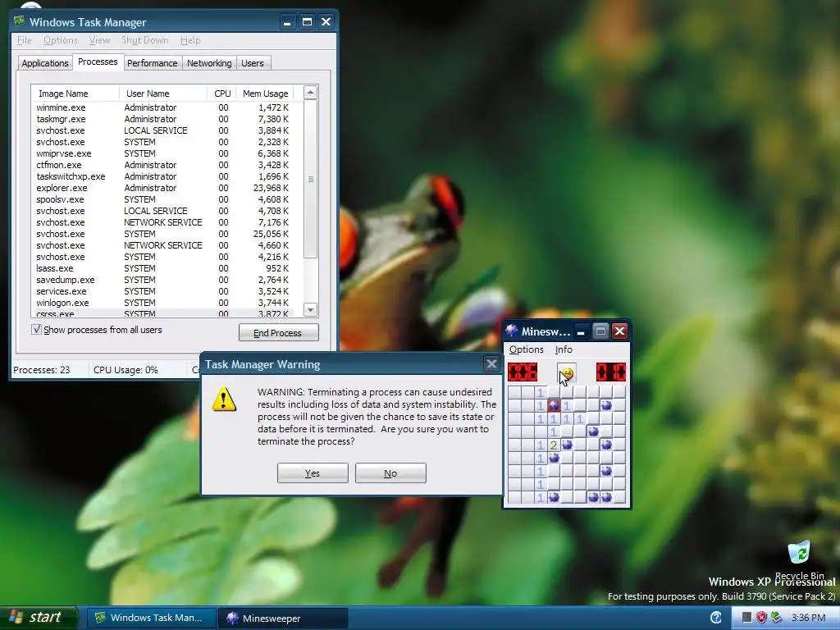Image resolution: width=840 pixels, height=630 pixels.
Task: Sort by Image Name column header
Action: pyautogui.click(x=75, y=94)
